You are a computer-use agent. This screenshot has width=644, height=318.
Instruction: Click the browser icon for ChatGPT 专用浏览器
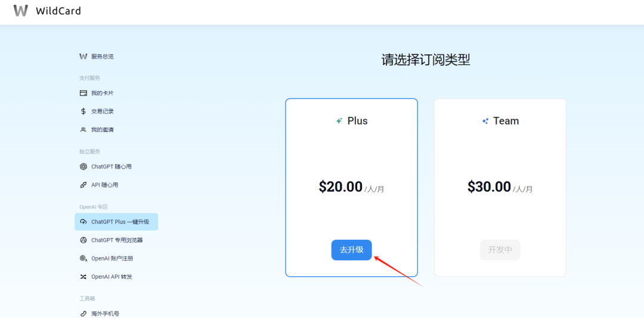[x=83, y=240]
